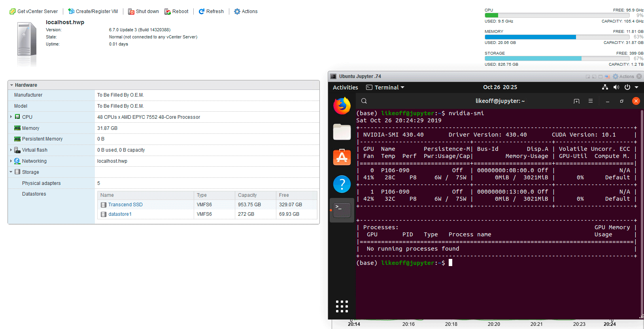Click the volume speaker icon
Image resolution: width=644 pixels, height=329 pixels.
coord(616,87)
